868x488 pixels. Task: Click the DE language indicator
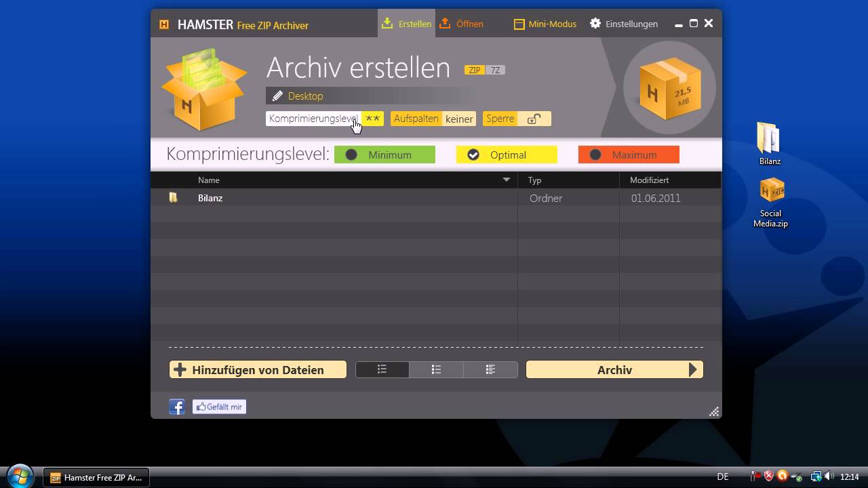tap(723, 476)
